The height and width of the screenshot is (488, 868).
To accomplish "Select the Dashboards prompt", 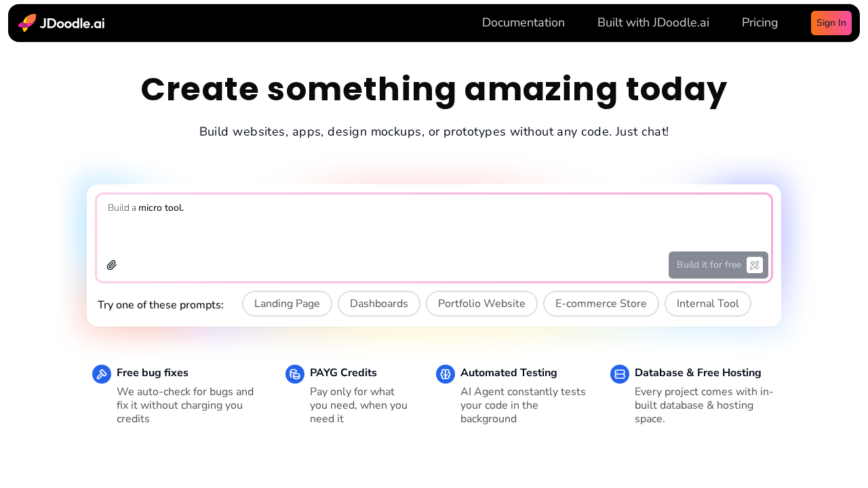I will [x=378, y=303].
